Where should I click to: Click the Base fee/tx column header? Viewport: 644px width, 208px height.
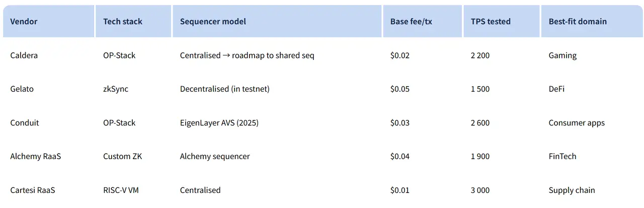tap(411, 22)
